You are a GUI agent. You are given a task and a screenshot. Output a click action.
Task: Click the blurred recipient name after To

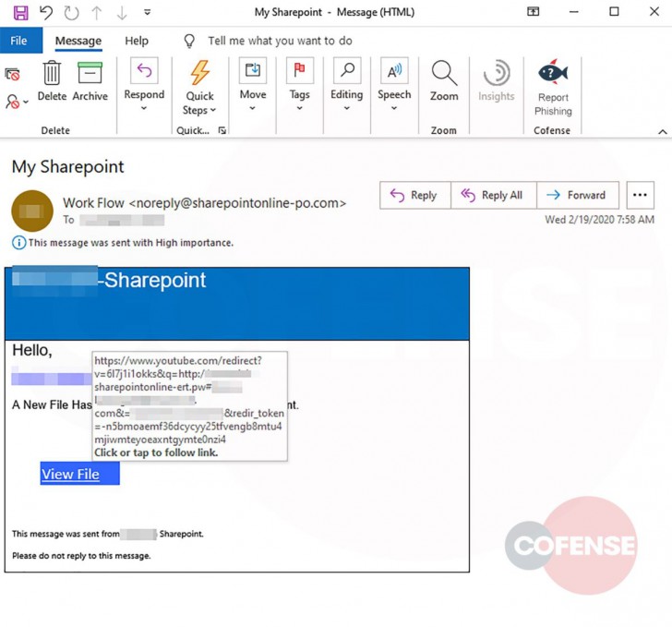click(x=122, y=221)
